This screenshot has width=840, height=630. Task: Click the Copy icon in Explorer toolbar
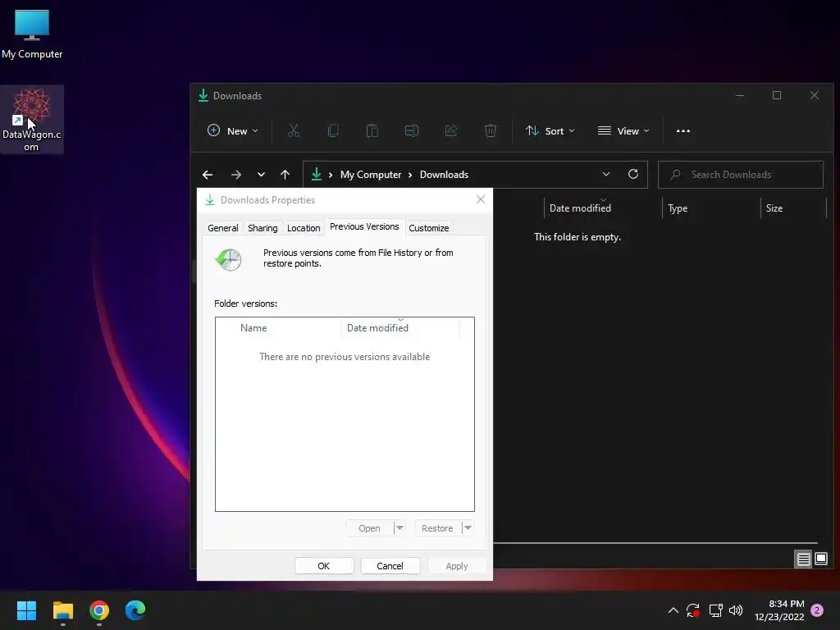[333, 130]
